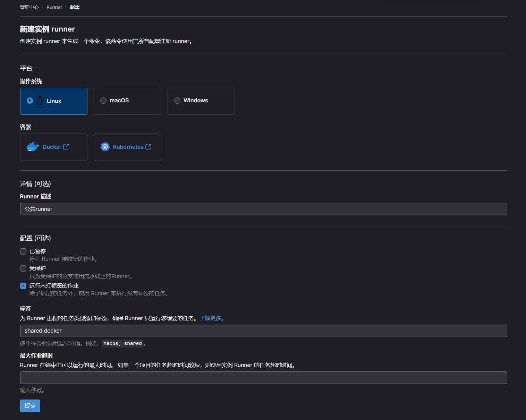Click the 输入秒数。 hint text
The width and height of the screenshot is (526, 420).
coord(33,390)
